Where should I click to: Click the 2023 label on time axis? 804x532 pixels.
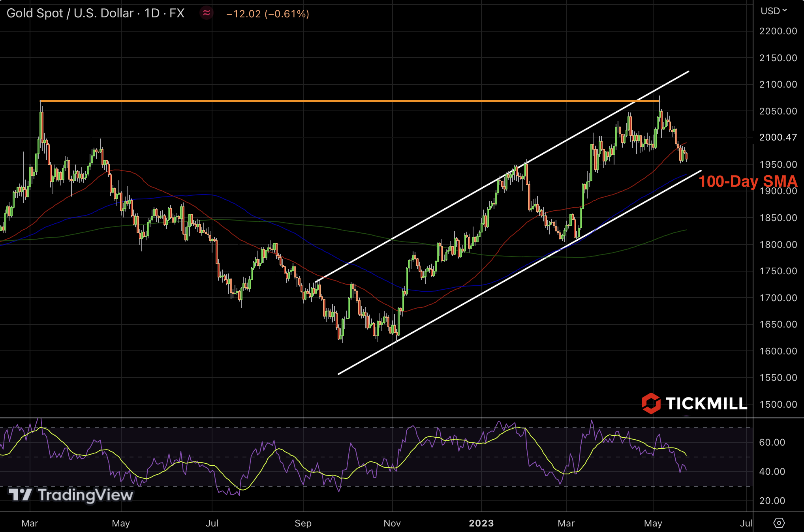[x=481, y=523]
